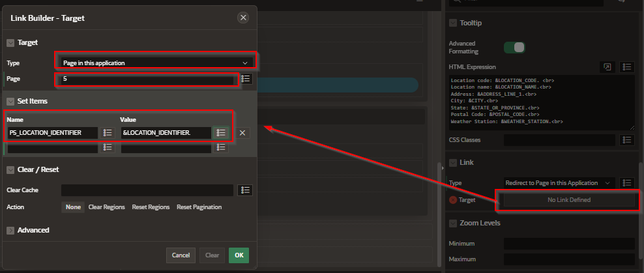The height and width of the screenshot is (273, 644).
Task: Click inside the HTML Expression text area
Action: point(541,103)
